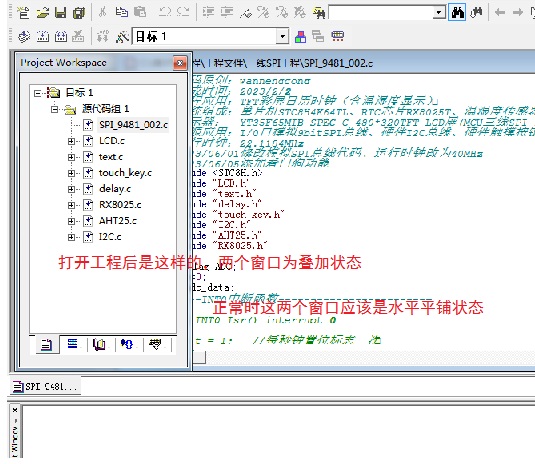Click the Undo arrow icon

coord(165,12)
